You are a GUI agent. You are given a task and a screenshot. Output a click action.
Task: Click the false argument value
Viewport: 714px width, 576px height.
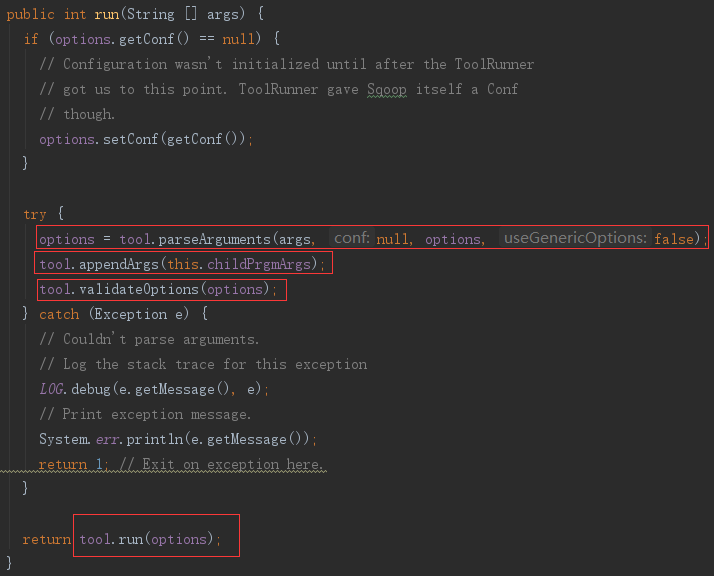click(x=674, y=239)
